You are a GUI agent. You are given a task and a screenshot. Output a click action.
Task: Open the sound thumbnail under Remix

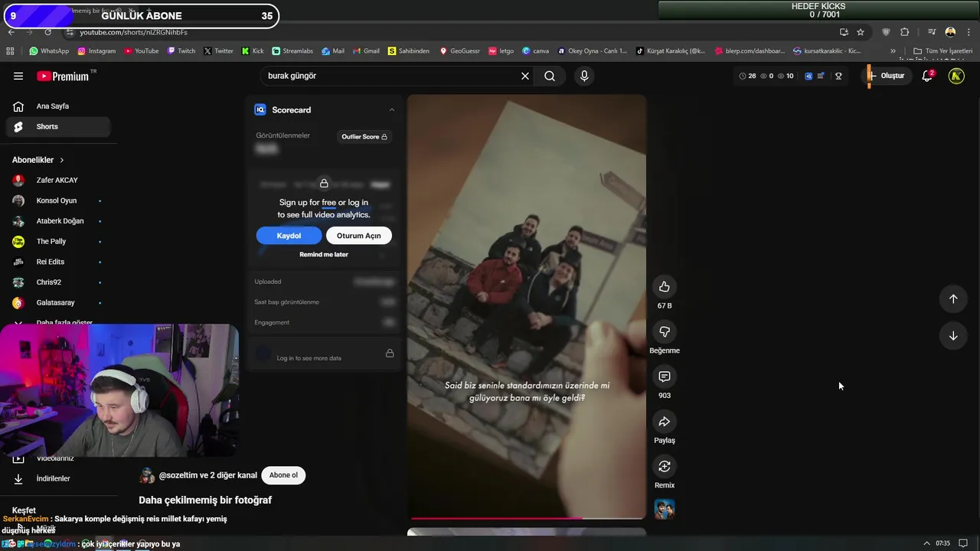665,509
